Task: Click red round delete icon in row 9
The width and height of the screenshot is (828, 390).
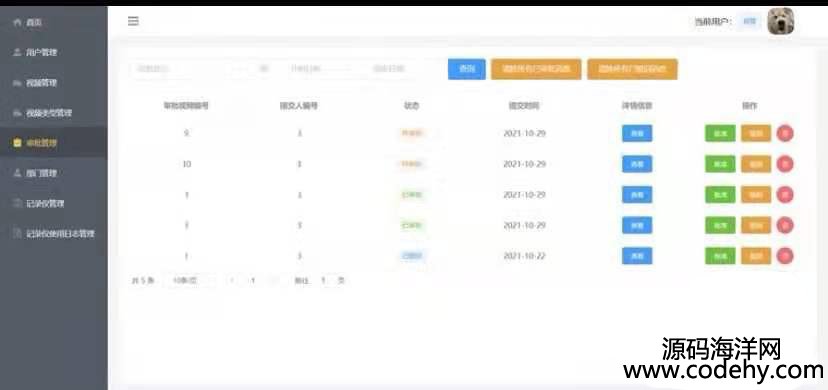Action: pyautogui.click(x=785, y=134)
